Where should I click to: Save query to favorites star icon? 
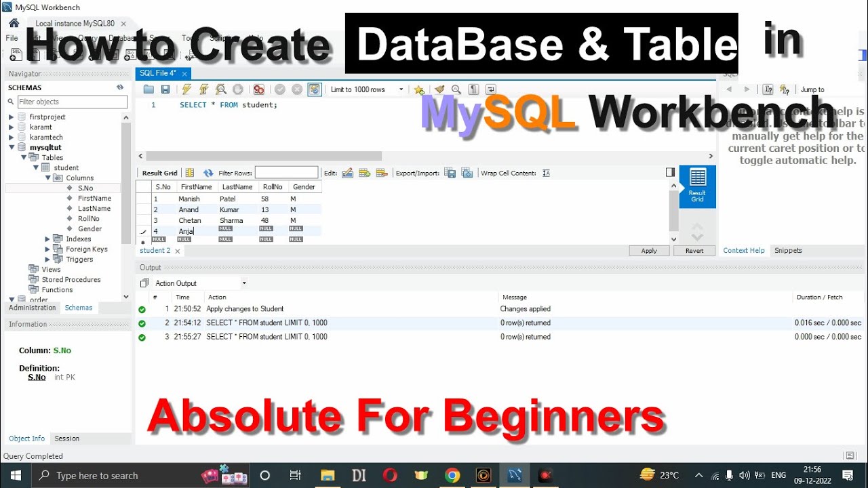coord(419,89)
